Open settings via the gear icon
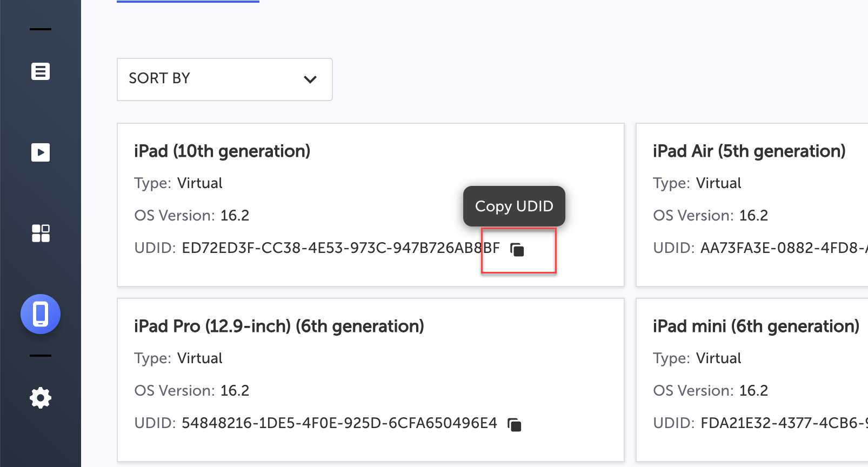Viewport: 868px width, 467px height. [x=41, y=398]
